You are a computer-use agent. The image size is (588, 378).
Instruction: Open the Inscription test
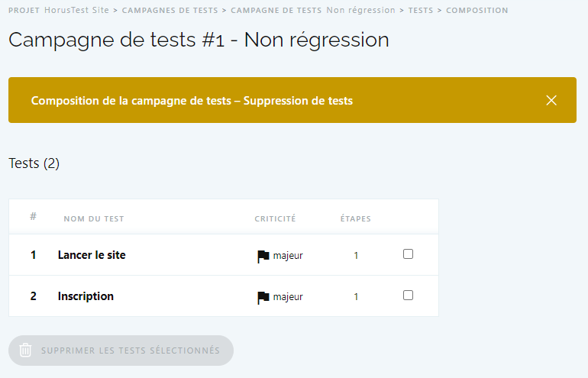click(x=86, y=296)
